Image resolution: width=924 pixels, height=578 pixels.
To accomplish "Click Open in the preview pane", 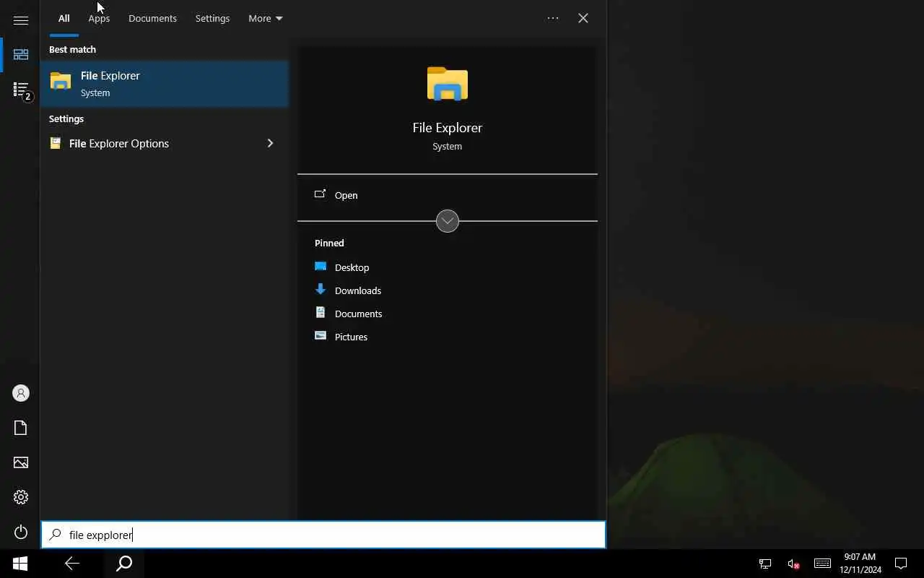I will click(x=448, y=195).
